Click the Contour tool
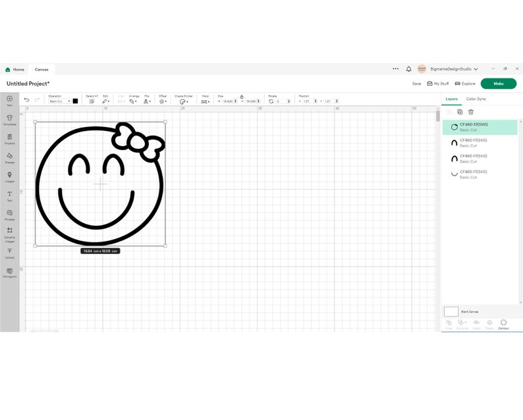 click(x=503, y=324)
